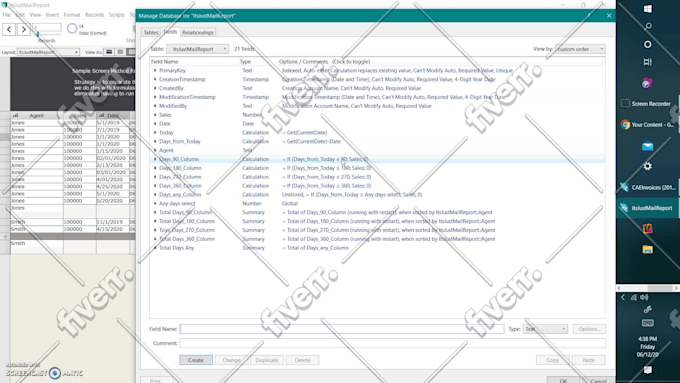The height and width of the screenshot is (383, 680).
Task: Select the Any days select field row
Action: point(377,203)
